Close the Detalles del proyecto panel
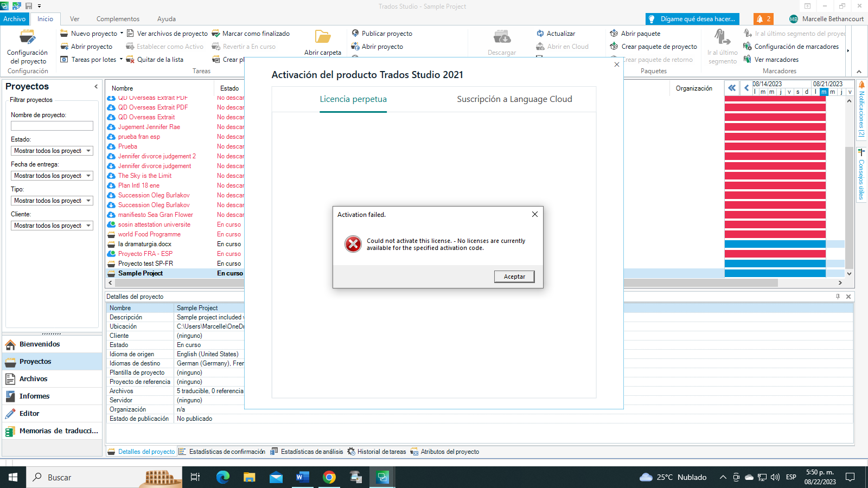 (x=848, y=297)
